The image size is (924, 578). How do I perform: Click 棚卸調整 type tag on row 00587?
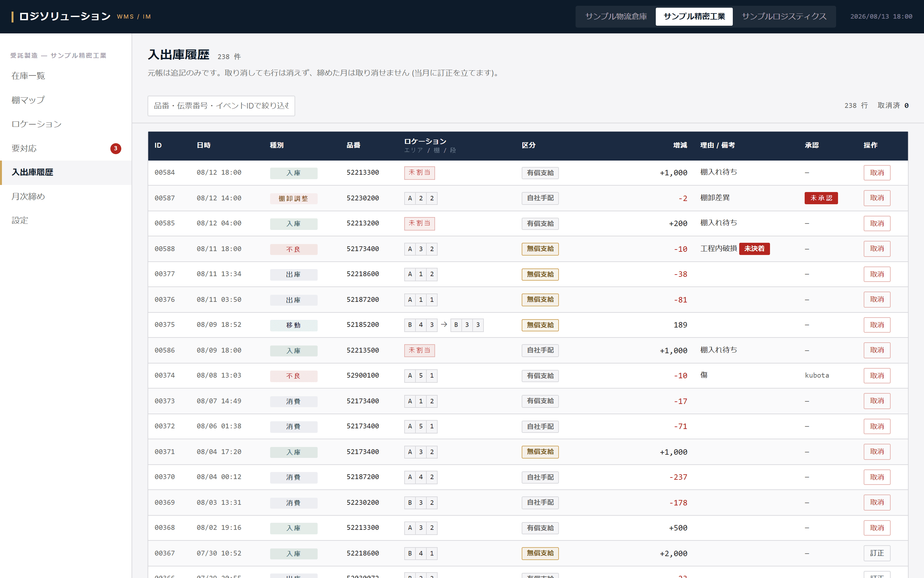pos(293,198)
